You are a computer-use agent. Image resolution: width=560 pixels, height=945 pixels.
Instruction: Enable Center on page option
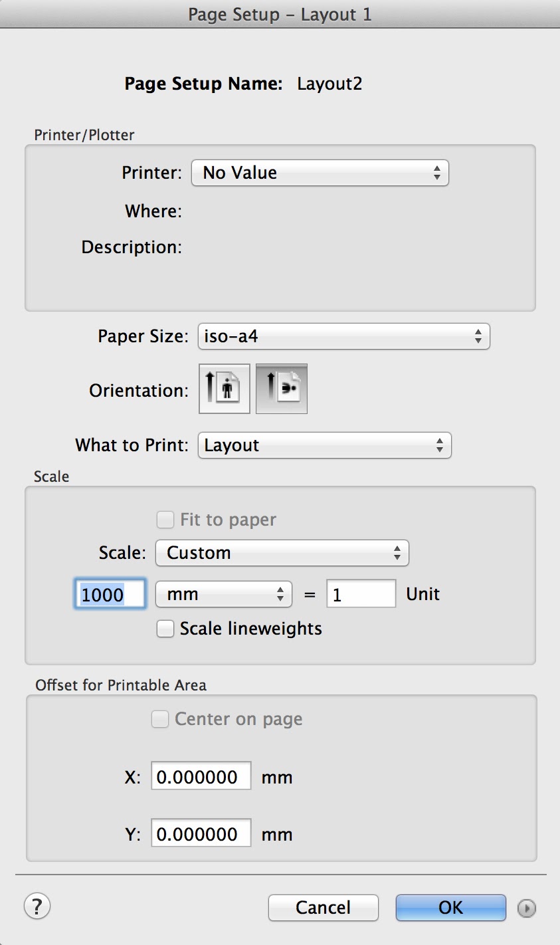point(159,719)
